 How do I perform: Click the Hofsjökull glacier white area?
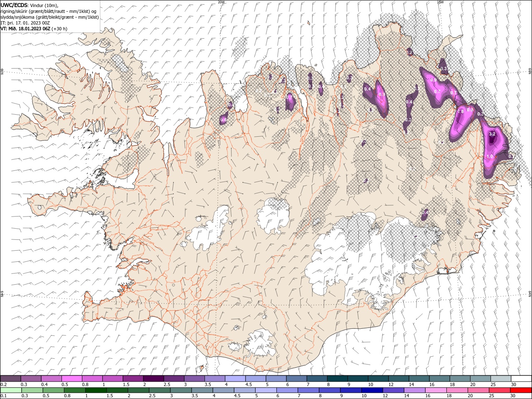[273, 216]
